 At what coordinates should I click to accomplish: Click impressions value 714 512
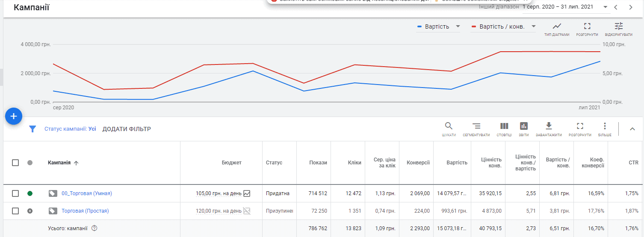click(318, 193)
